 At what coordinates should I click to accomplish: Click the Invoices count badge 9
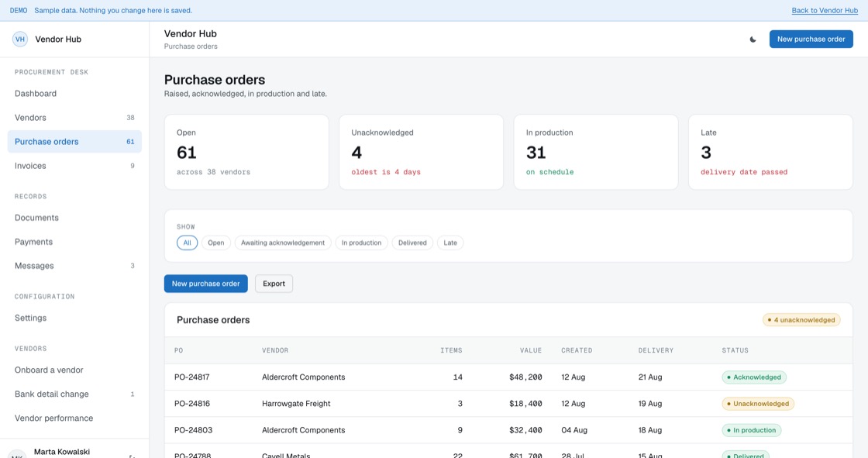coord(133,166)
